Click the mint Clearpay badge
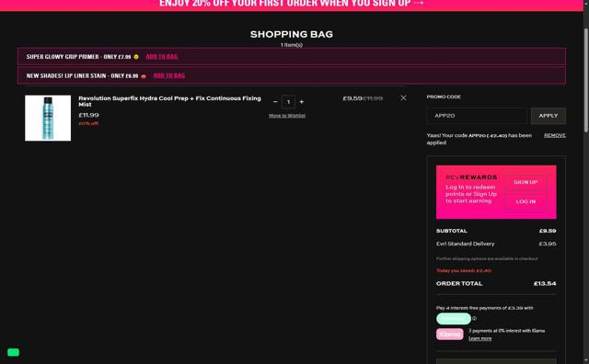 coord(454,319)
